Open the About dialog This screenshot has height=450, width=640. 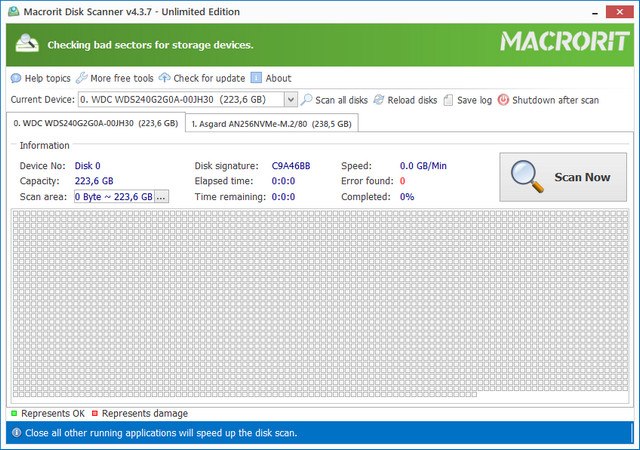(271, 78)
